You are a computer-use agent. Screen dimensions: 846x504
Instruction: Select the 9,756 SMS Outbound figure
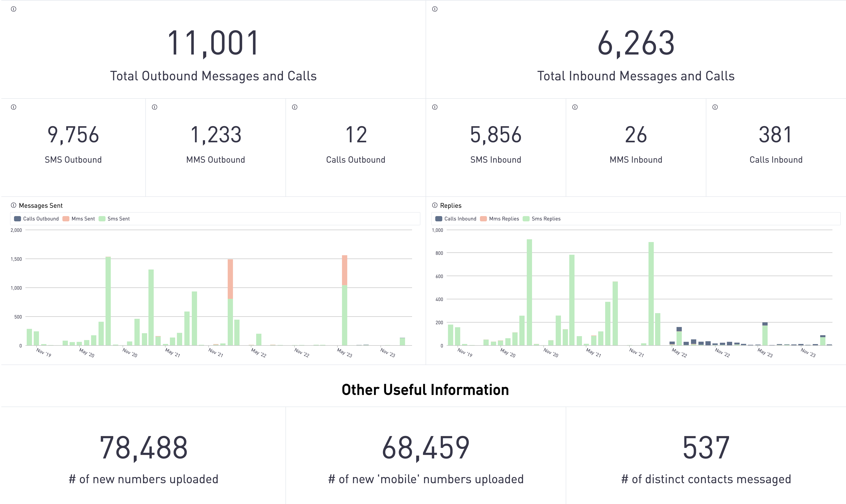coord(73,135)
